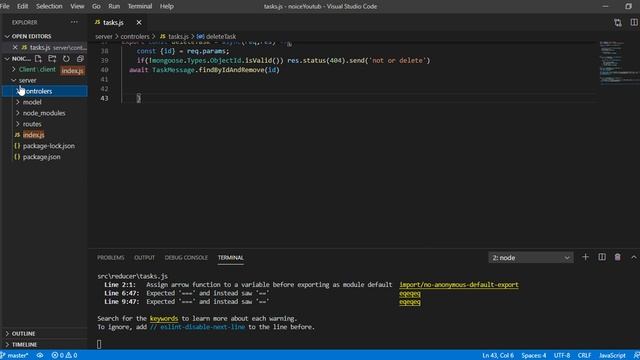Open source control compare changes icon
Viewport: 640px width, 360px height.
tap(618, 22)
